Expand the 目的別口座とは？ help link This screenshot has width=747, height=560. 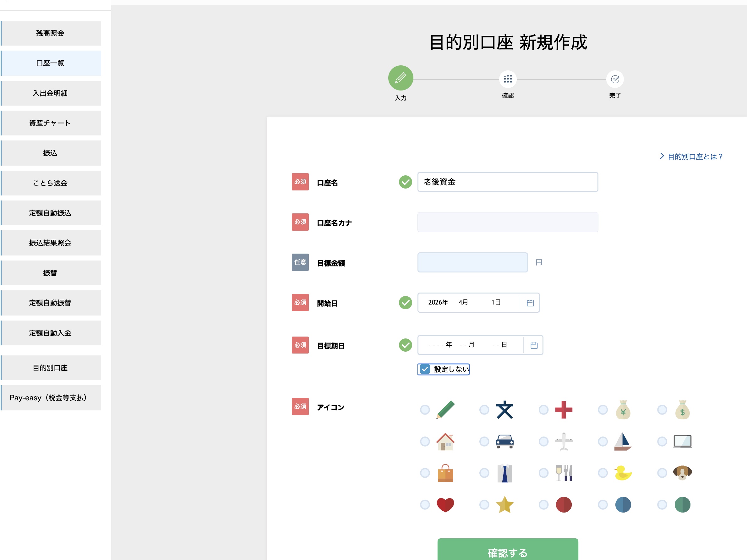point(691,156)
